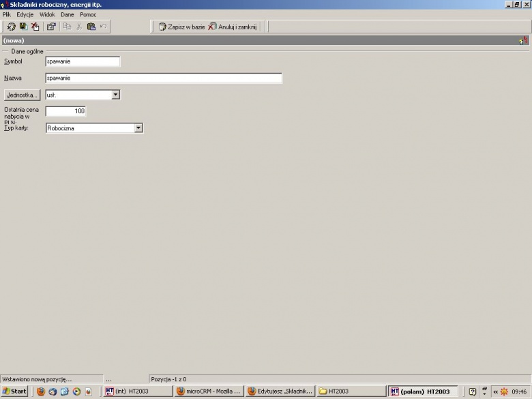Click the icon at right of (nowa) bar
The height and width of the screenshot is (399, 532).
point(524,40)
